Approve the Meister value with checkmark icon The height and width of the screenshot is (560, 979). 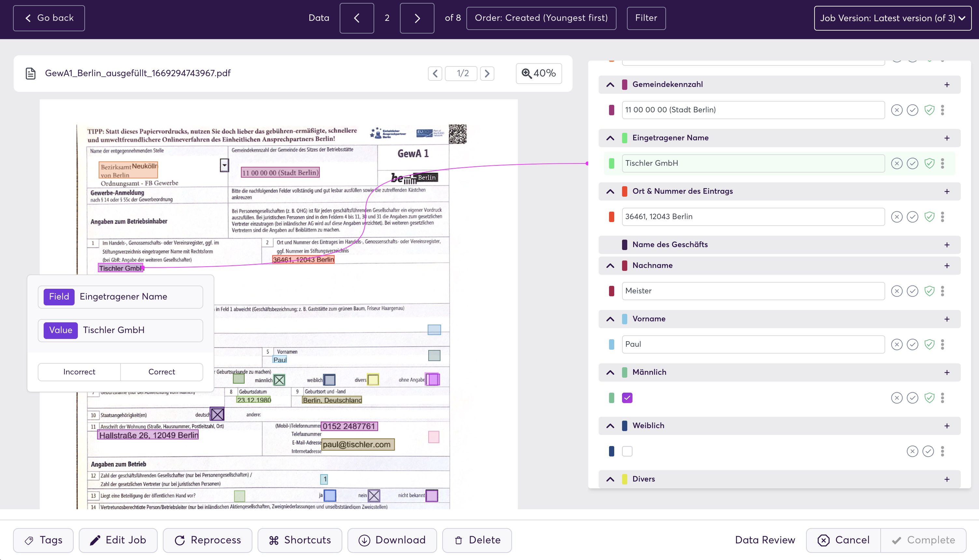click(x=912, y=291)
